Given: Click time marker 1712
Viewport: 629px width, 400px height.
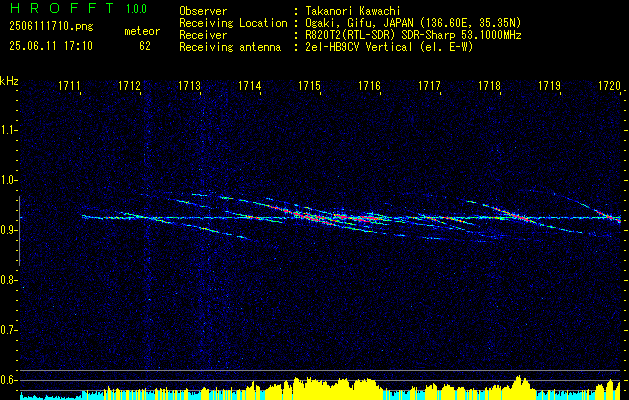Looking at the screenshot, I should click(129, 86).
